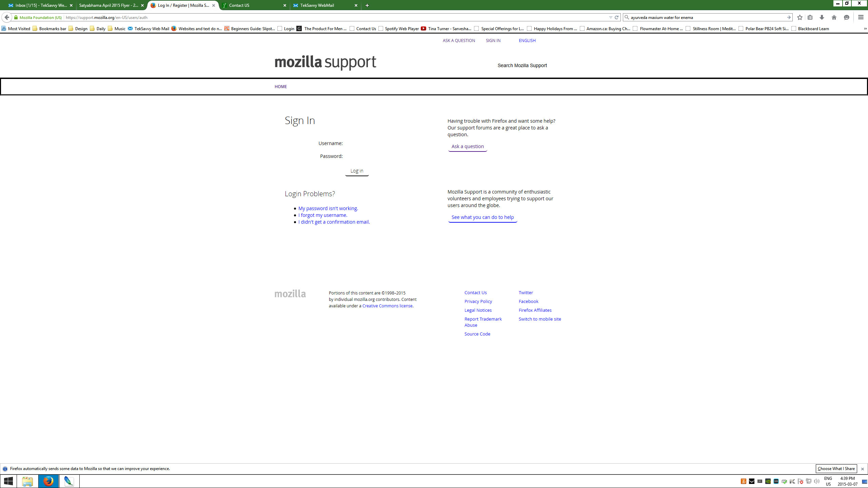Click the Java update tray icon
The height and width of the screenshot is (488, 868).
coord(743,481)
